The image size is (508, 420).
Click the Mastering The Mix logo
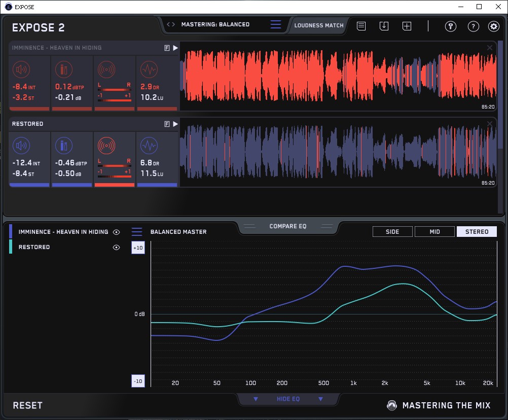coord(439,405)
